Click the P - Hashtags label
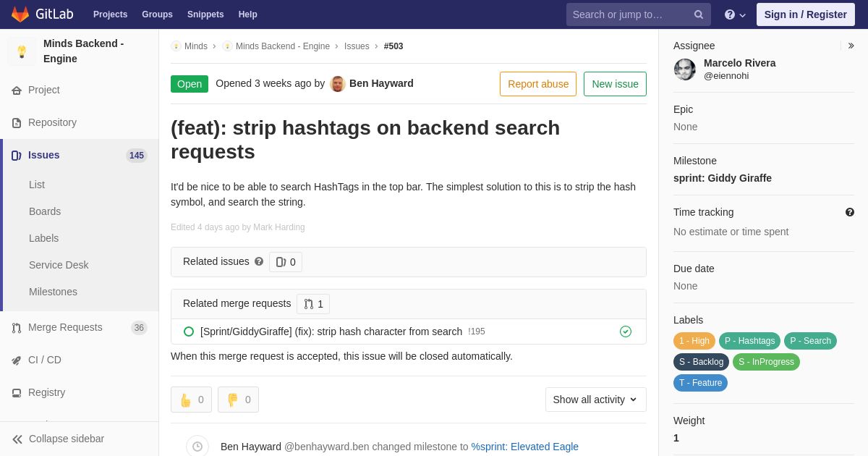868x456 pixels. click(749, 341)
